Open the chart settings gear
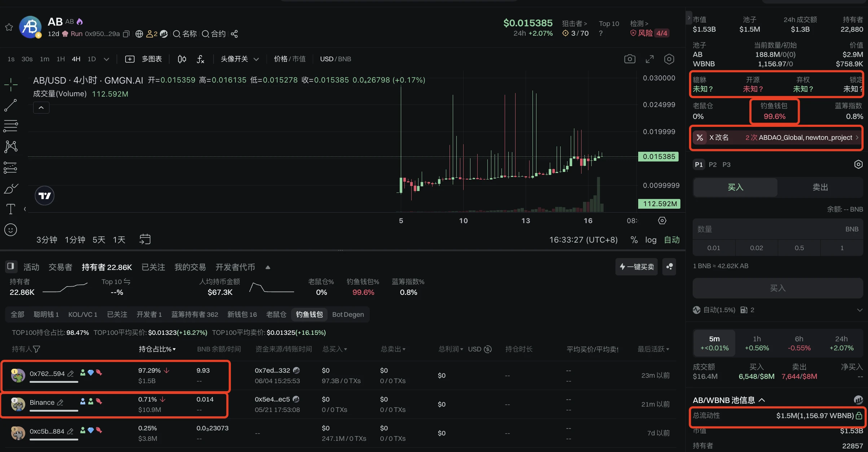This screenshot has width=868, height=452. tap(669, 59)
